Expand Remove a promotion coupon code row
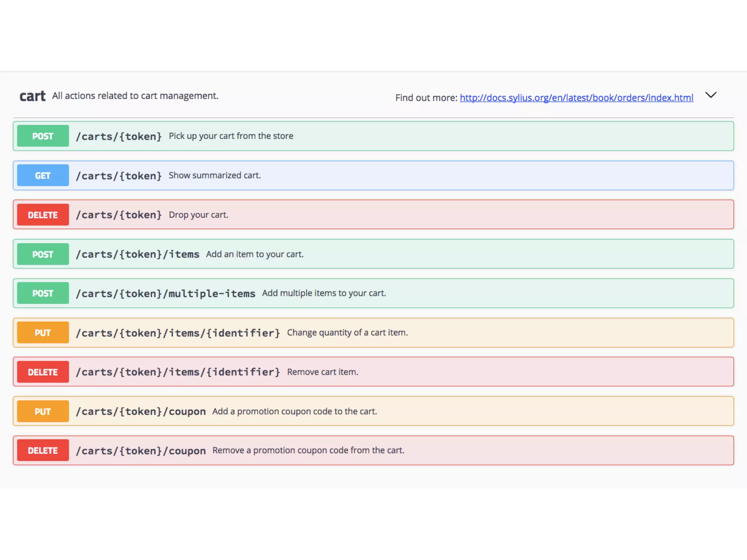The image size is (747, 560). (x=308, y=451)
